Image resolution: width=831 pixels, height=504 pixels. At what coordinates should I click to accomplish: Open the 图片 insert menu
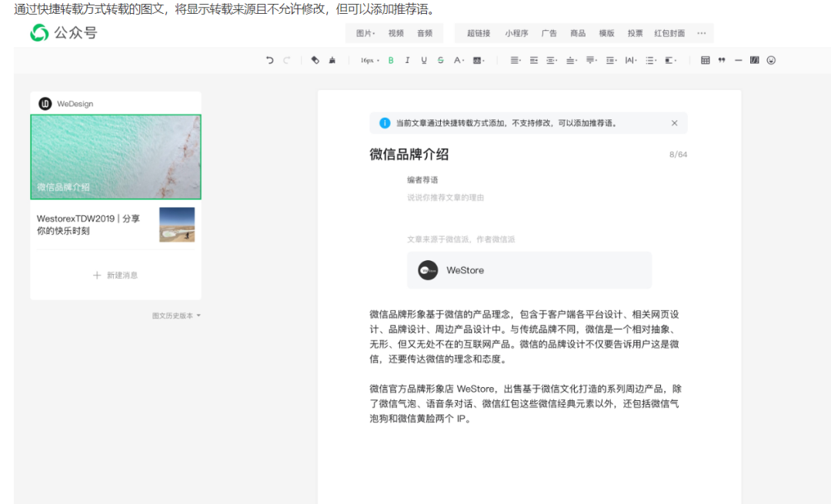365,33
